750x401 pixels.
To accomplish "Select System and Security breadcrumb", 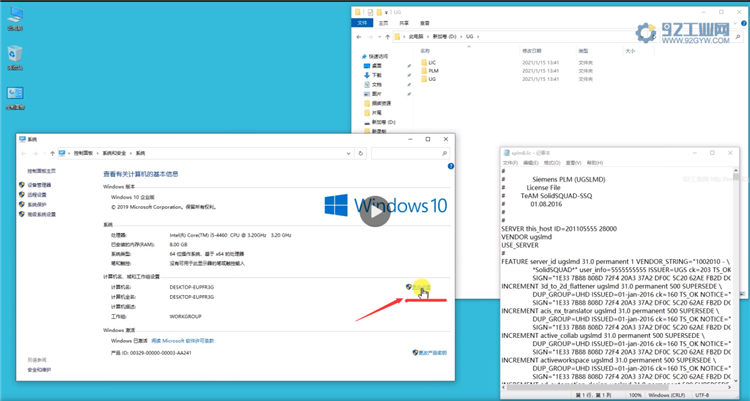I will tap(114, 153).
